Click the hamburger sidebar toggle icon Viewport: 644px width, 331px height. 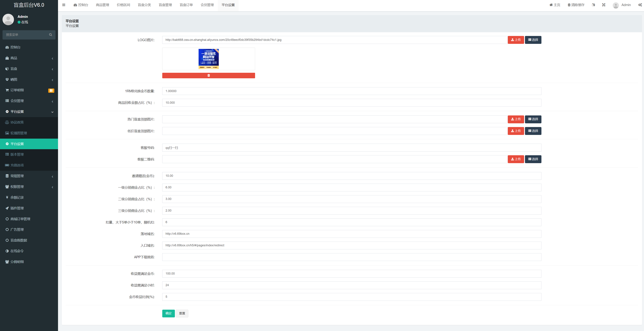point(64,5)
